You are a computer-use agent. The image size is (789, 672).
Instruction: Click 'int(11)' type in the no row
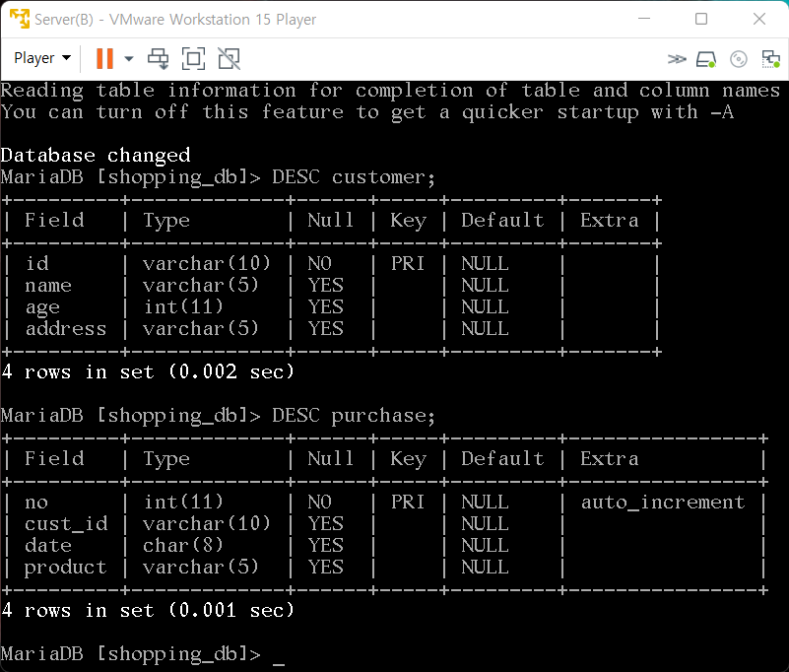pos(183,502)
